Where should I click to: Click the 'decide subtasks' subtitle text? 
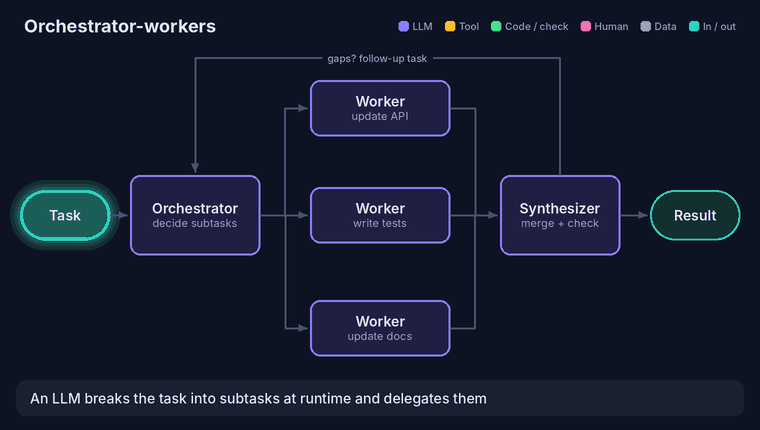(195, 223)
